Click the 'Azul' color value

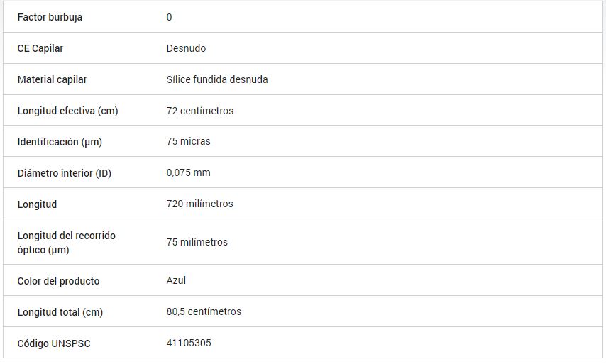tap(176, 280)
